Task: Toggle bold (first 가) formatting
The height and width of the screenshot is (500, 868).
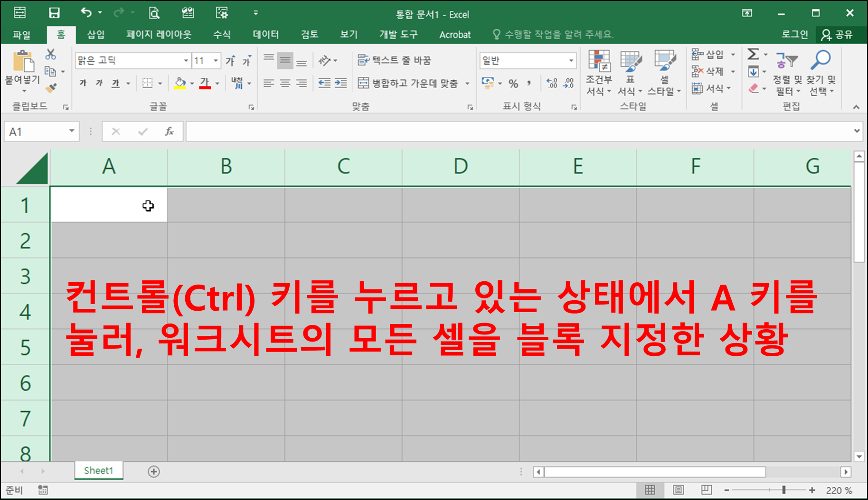Action: [x=83, y=83]
